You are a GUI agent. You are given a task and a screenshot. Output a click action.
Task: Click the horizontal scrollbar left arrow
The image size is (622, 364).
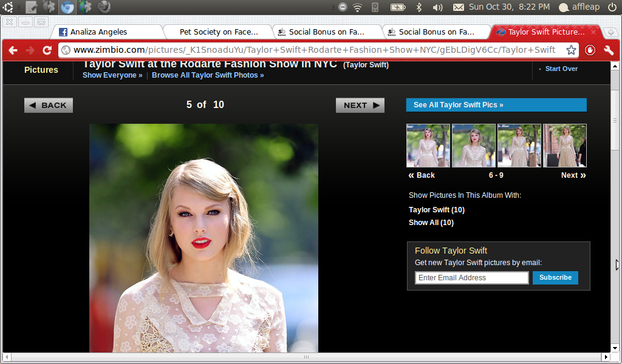7,357
